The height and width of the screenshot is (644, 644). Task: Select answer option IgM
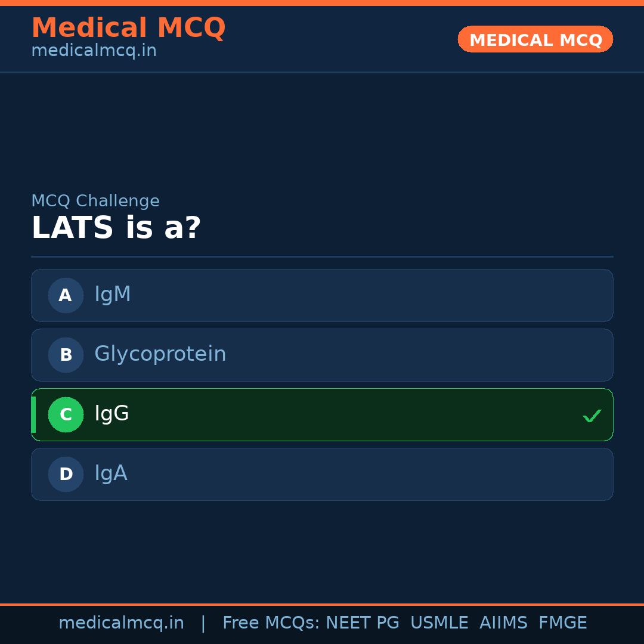click(113, 294)
